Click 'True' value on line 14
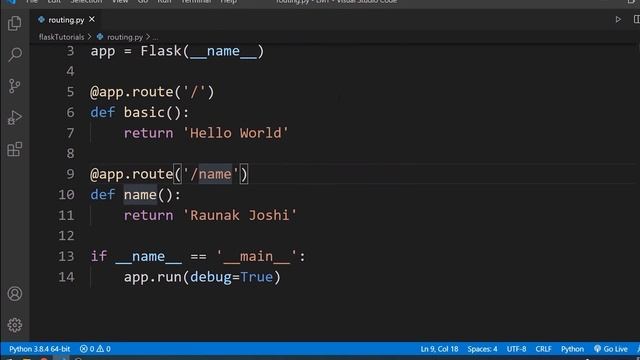The height and width of the screenshot is (360, 640). tap(256, 277)
